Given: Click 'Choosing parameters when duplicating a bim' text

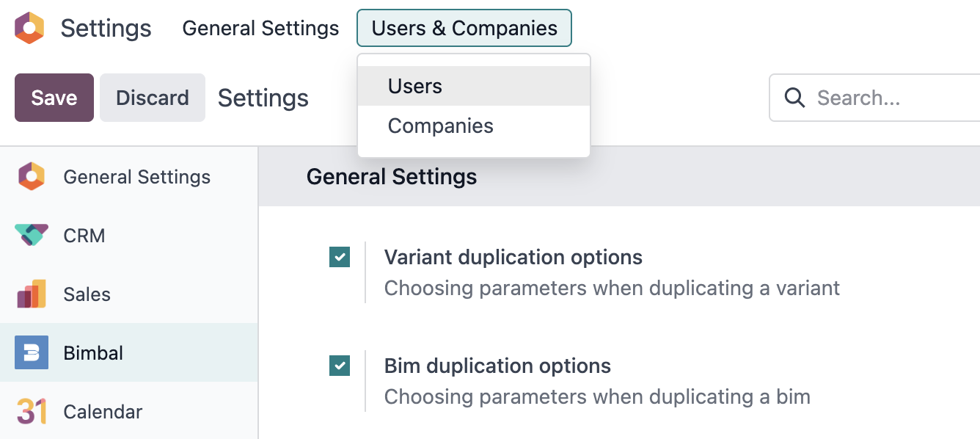Looking at the screenshot, I should pyautogui.click(x=597, y=397).
